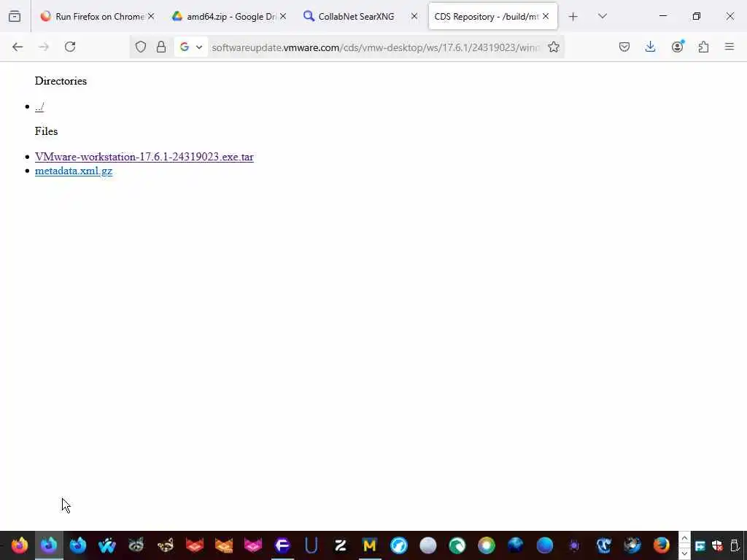Screen dimensions: 747x560
Task: Open the metadata.xml.gz link
Action: tap(74, 171)
